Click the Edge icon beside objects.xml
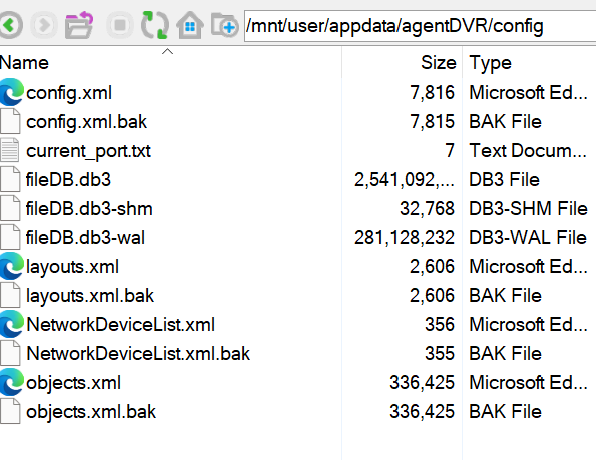Image resolution: width=596 pixels, height=460 pixels. (x=11, y=382)
